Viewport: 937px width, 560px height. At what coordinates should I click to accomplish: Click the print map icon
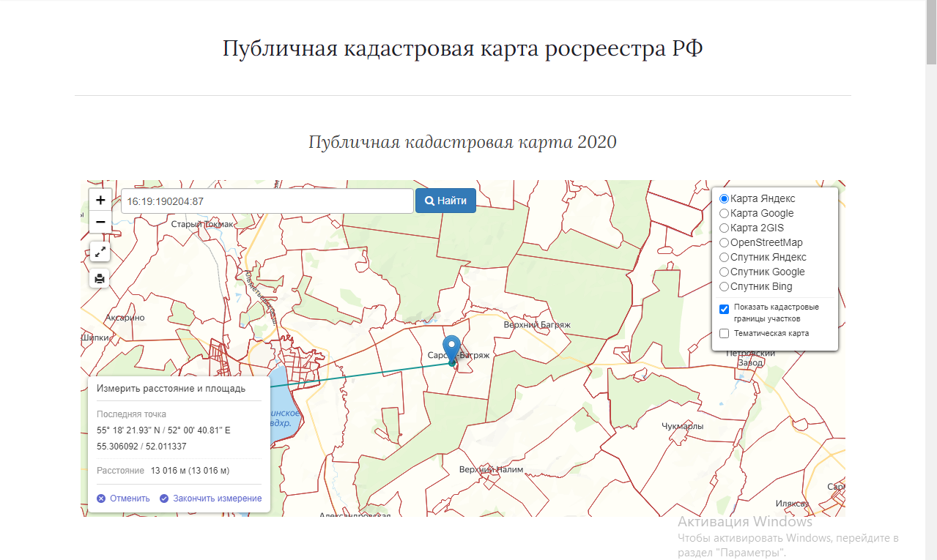pyautogui.click(x=100, y=278)
